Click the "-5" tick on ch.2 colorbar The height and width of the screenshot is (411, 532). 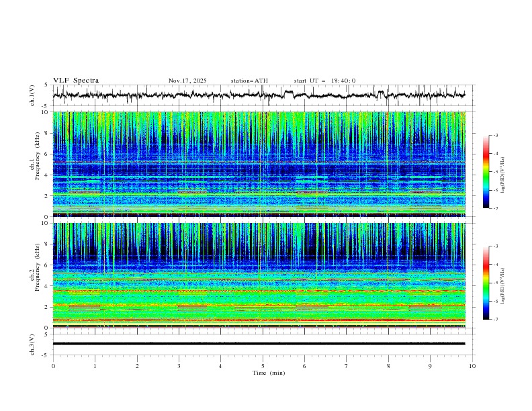(495, 283)
